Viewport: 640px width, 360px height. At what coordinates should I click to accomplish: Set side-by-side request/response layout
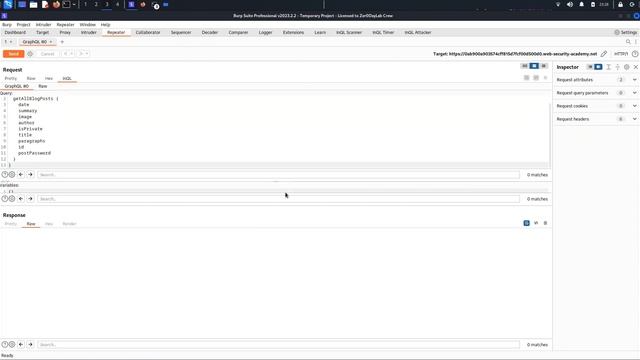(x=525, y=66)
